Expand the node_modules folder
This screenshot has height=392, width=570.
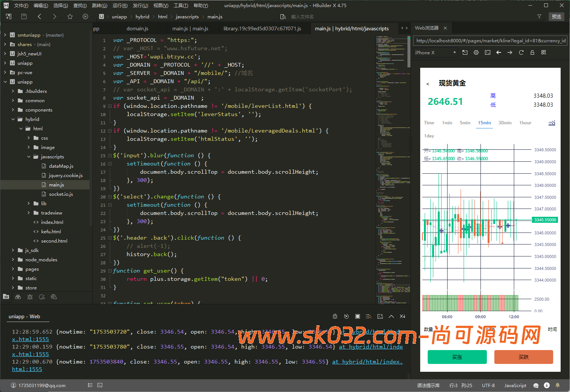point(13,260)
